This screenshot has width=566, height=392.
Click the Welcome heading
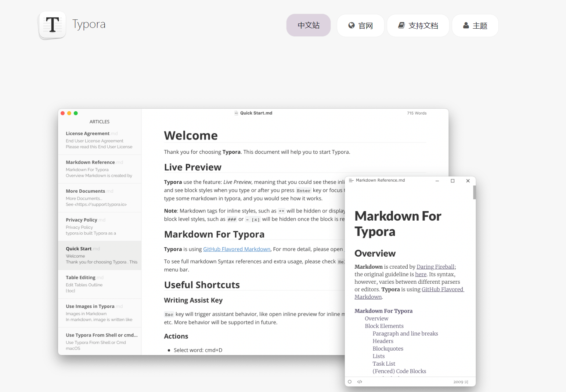pyautogui.click(x=191, y=135)
